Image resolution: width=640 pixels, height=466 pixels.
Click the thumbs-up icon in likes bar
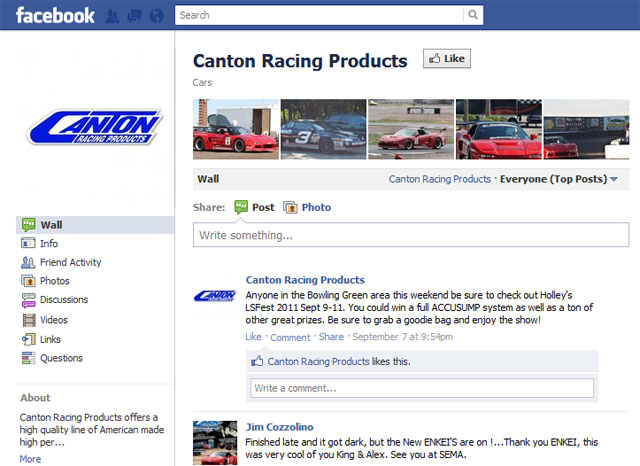(x=257, y=361)
